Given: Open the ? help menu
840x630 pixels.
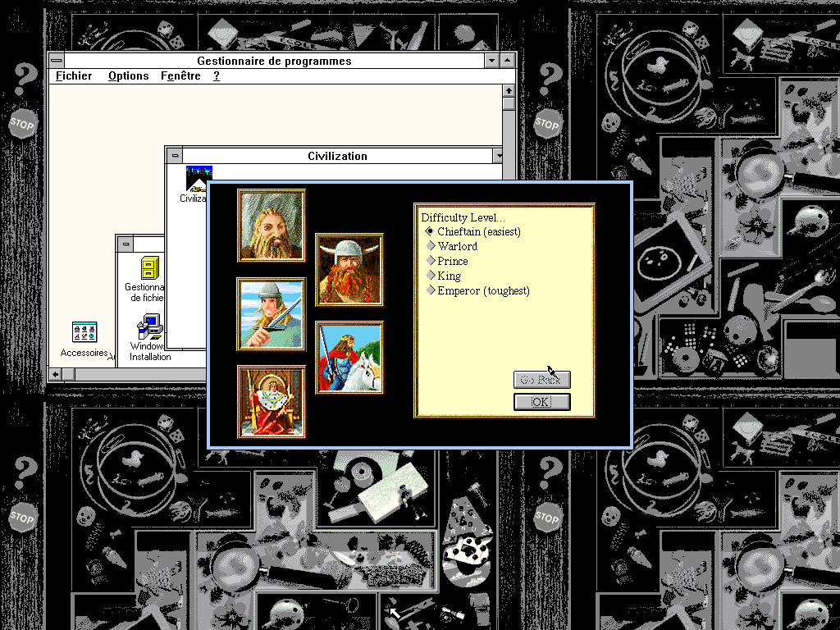Looking at the screenshot, I should tap(217, 76).
